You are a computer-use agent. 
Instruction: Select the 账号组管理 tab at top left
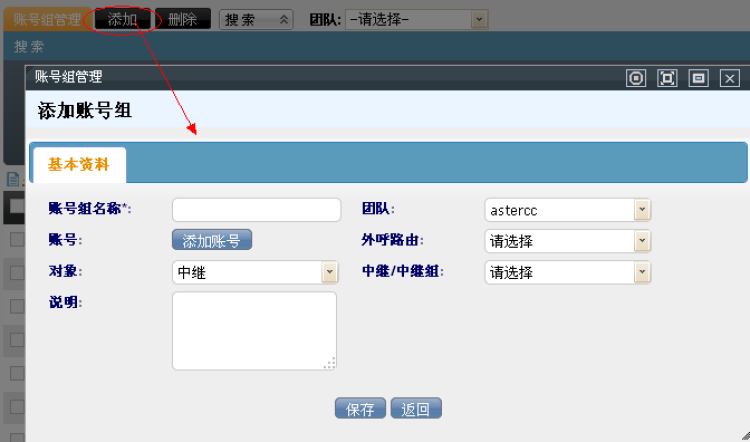pyautogui.click(x=46, y=19)
